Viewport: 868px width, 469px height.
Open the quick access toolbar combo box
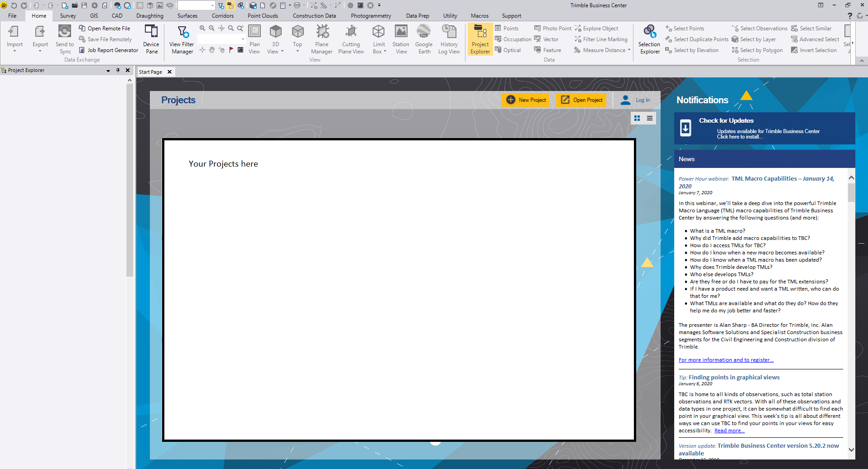coord(196,5)
